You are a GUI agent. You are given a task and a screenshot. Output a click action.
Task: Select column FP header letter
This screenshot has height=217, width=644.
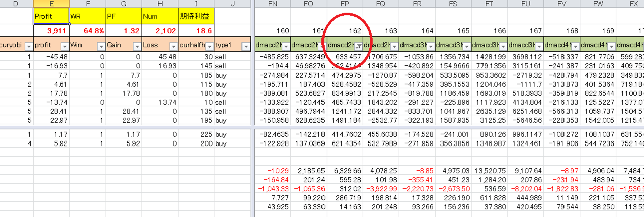(x=345, y=4)
